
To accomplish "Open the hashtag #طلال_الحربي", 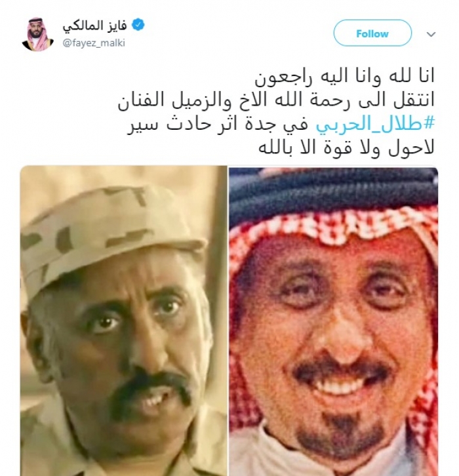I will pos(376,125).
